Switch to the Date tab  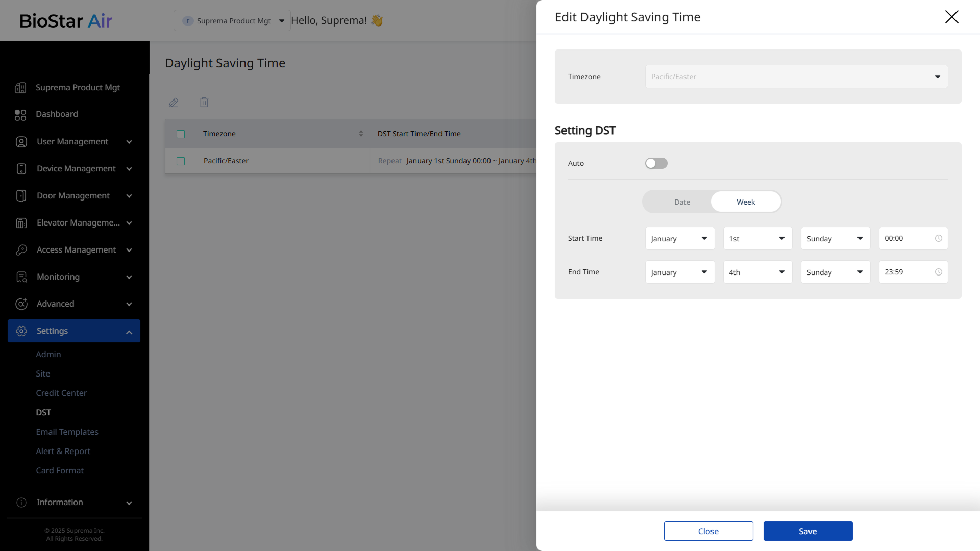[681, 202]
